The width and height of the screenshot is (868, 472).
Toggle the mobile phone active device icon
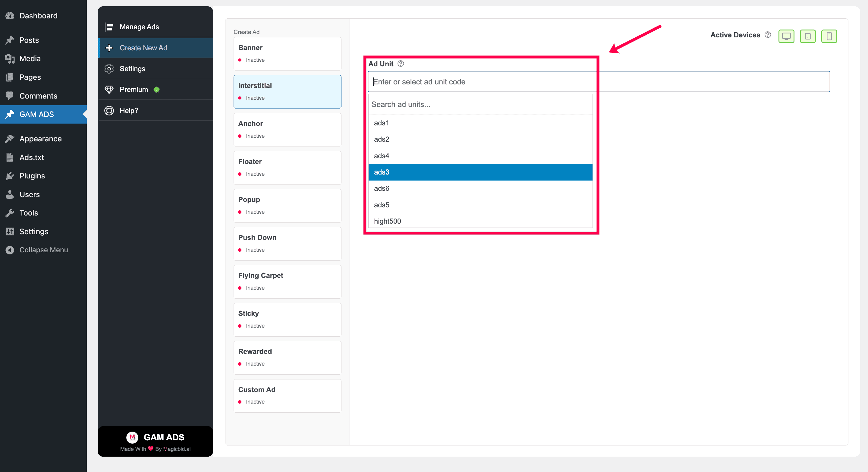[x=829, y=36]
